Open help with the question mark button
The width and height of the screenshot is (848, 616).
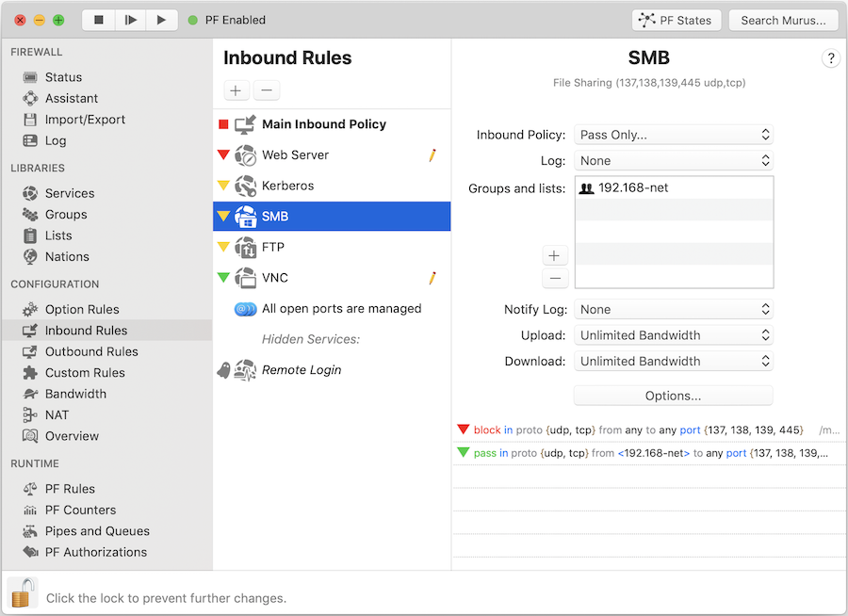pos(831,57)
